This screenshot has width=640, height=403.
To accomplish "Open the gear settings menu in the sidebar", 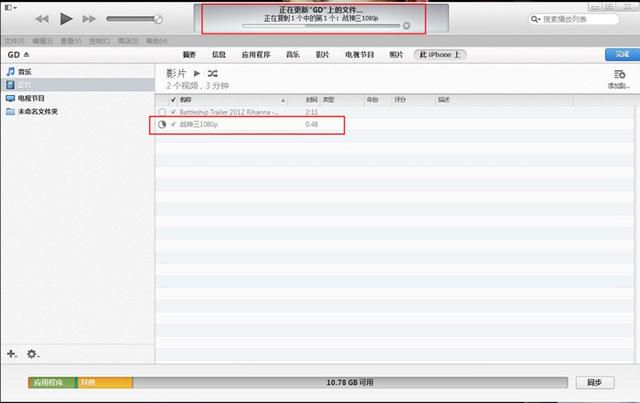I will pyautogui.click(x=32, y=354).
